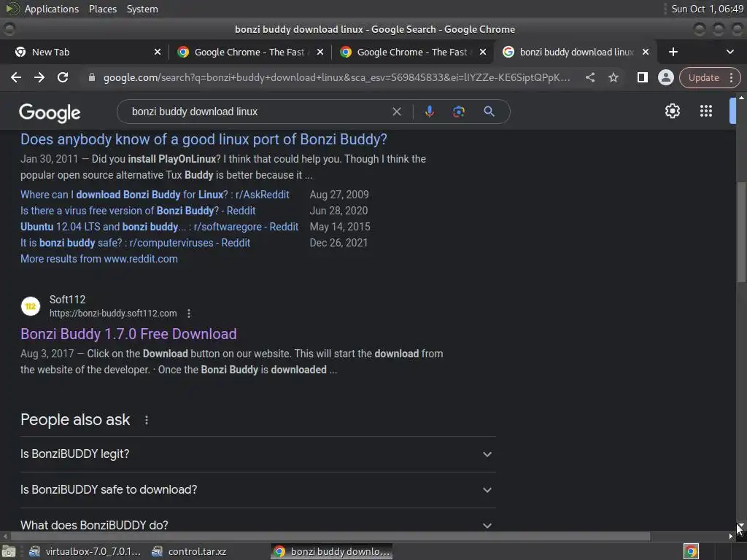The width and height of the screenshot is (747, 560).
Task: Click the date and time clock
Action: [707, 9]
